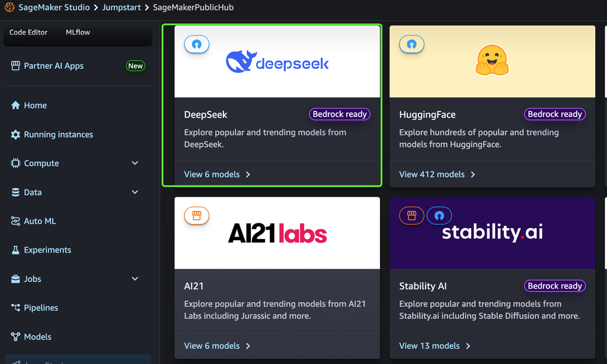
Task: Open SageMaker Studio breadcrumb link
Action: pos(54,7)
